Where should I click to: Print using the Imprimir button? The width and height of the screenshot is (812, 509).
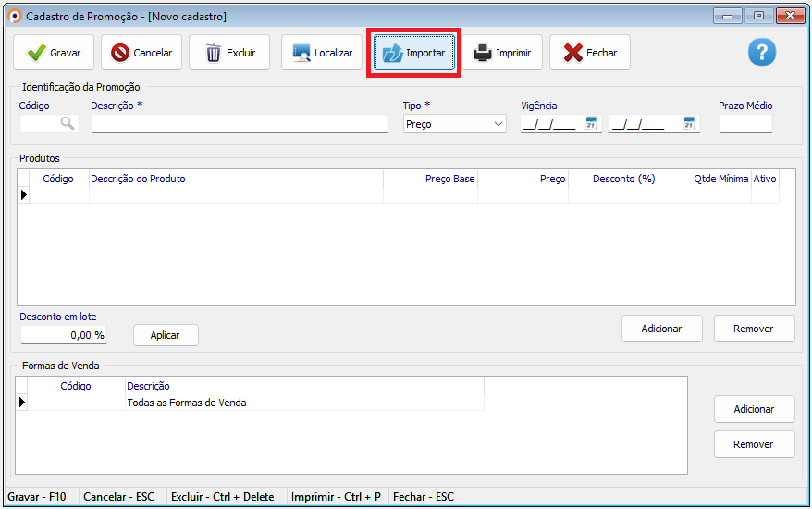(503, 53)
